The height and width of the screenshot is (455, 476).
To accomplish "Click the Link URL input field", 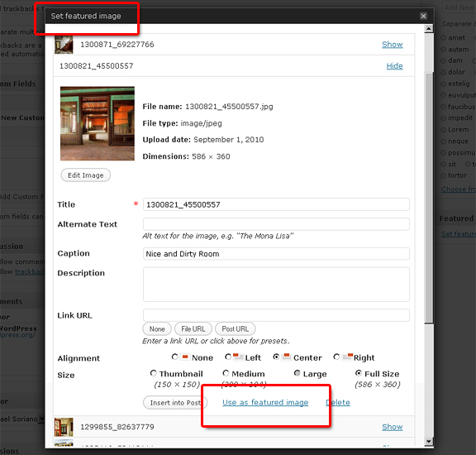I will [x=276, y=315].
